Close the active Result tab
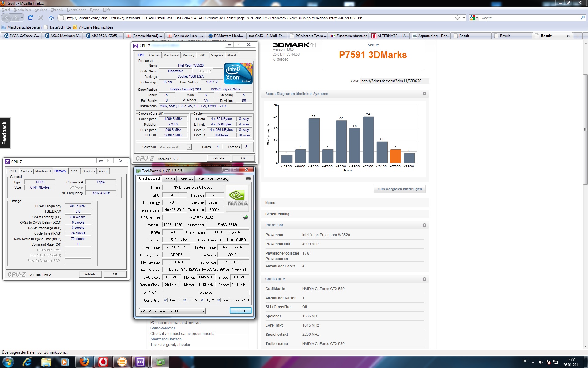 [x=568, y=36]
